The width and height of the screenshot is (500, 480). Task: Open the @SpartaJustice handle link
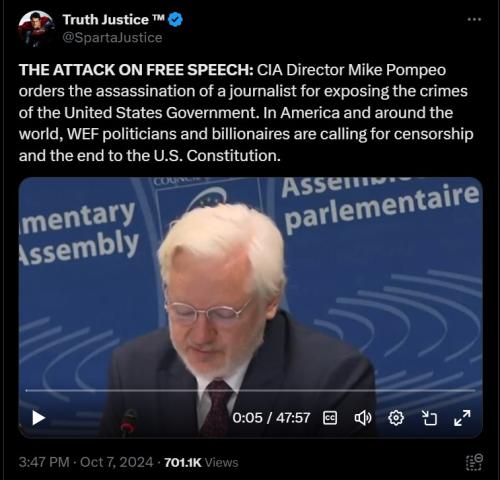[112, 37]
